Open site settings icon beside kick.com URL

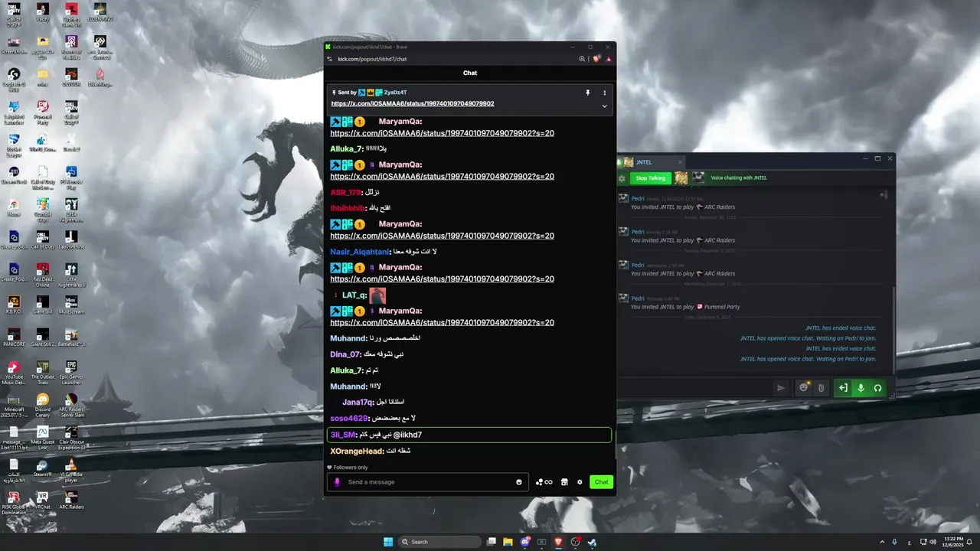click(x=329, y=59)
